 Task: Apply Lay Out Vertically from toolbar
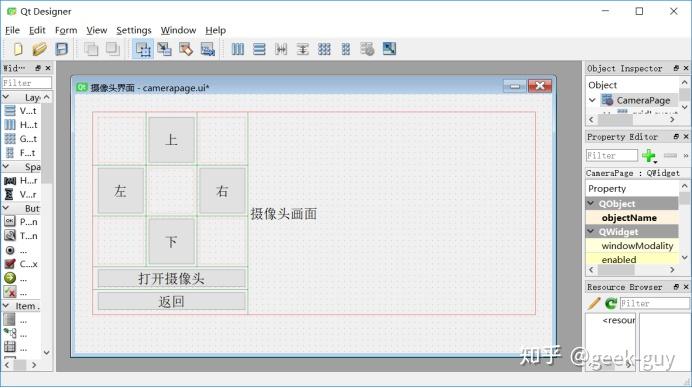tap(259, 49)
